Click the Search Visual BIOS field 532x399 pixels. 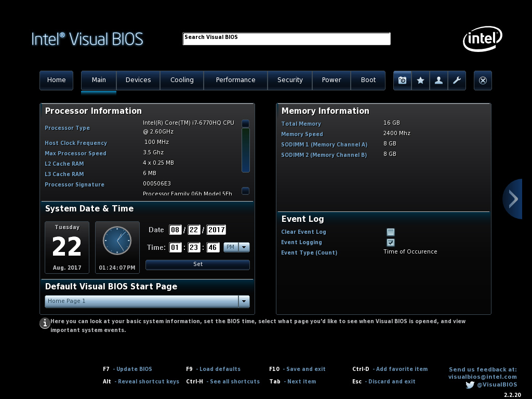[286, 38]
